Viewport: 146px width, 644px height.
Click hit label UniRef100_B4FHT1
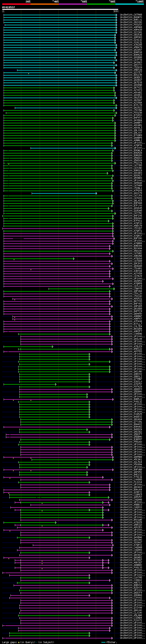pyautogui.click(x=131, y=118)
